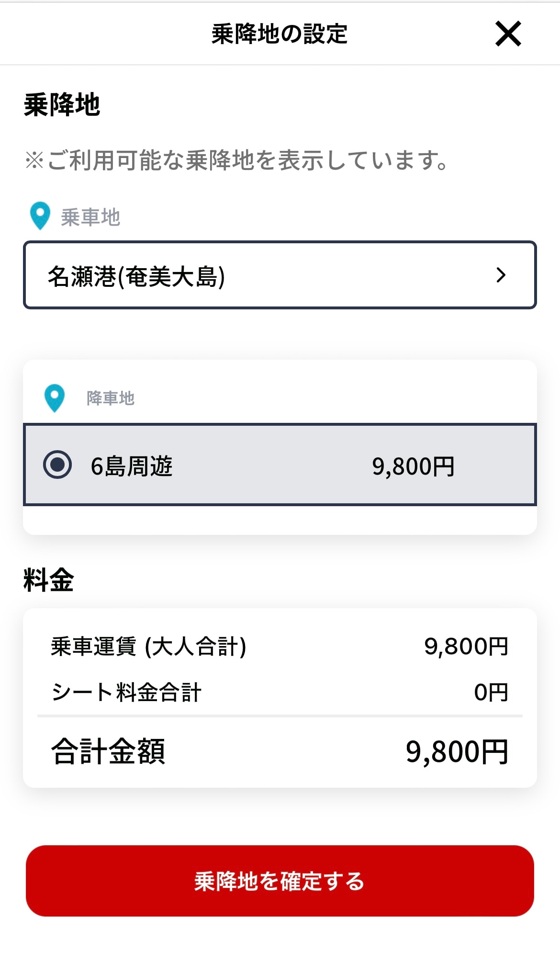
Task: Click the 乗降地の設定 header title
Action: point(280,34)
